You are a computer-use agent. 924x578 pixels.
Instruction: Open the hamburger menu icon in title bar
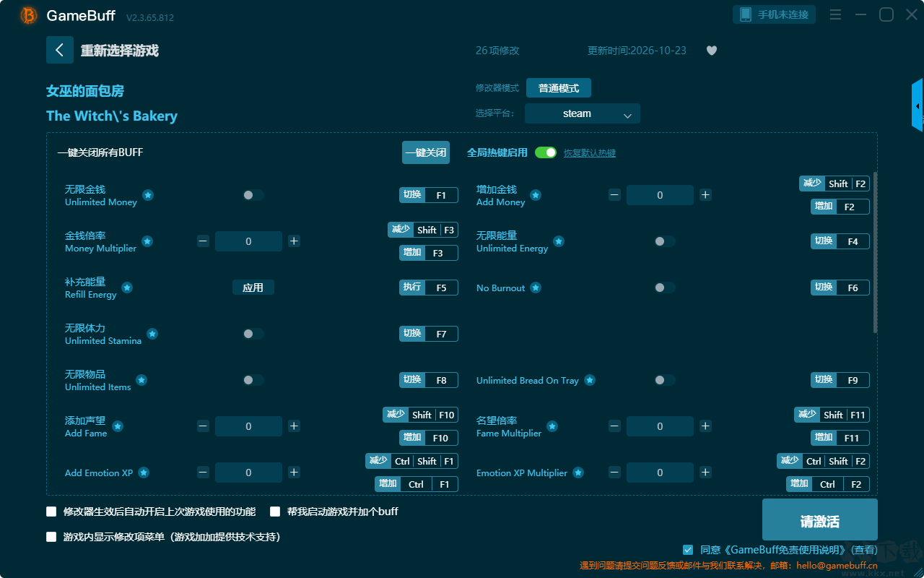point(835,14)
